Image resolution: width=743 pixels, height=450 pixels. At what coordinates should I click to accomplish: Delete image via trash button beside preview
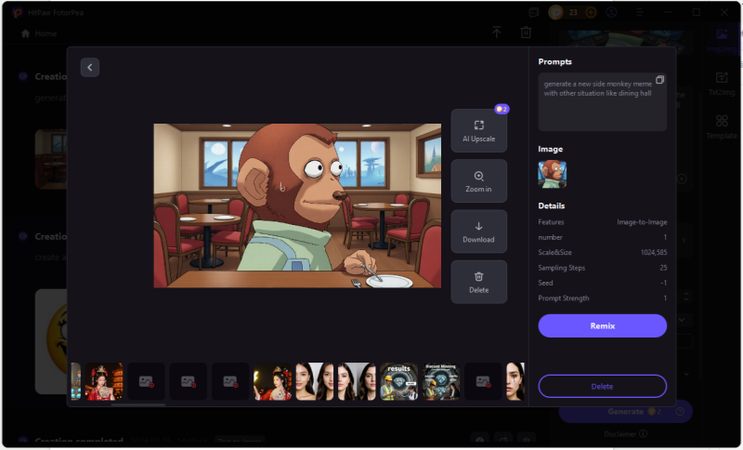479,282
